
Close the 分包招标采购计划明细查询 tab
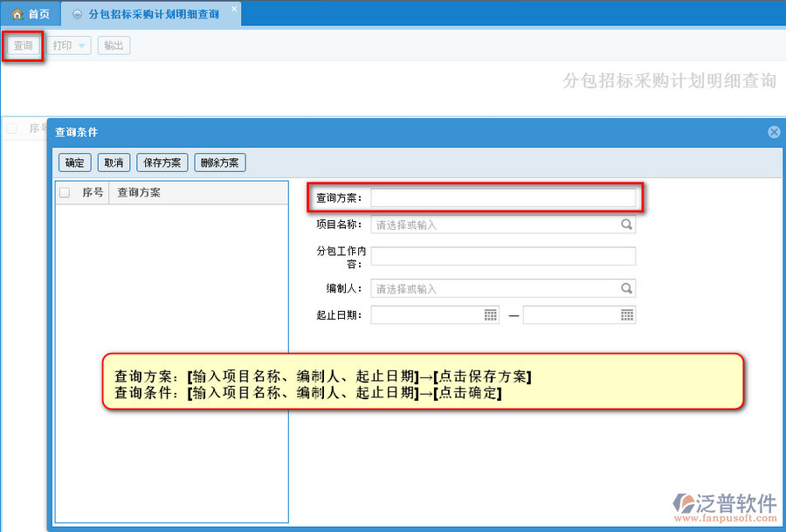tap(233, 10)
